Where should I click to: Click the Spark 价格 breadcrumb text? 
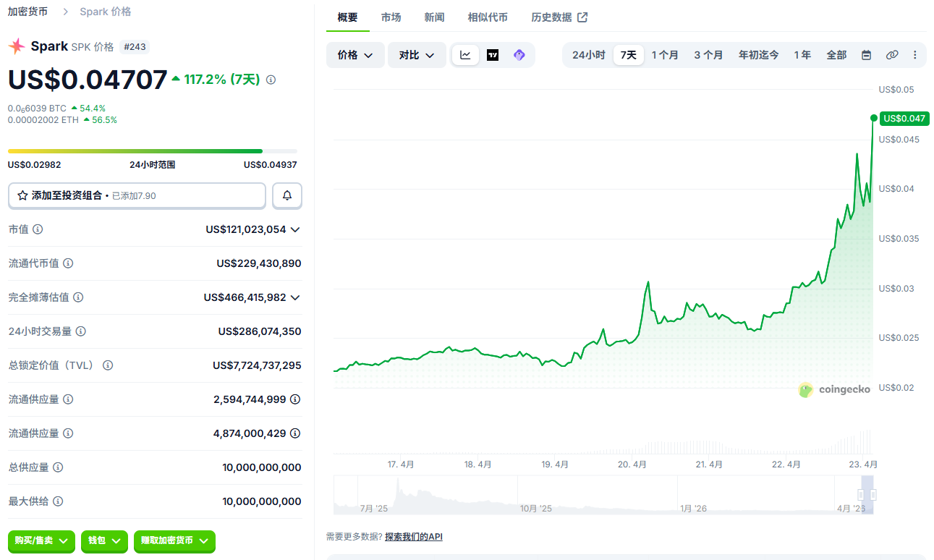click(106, 12)
